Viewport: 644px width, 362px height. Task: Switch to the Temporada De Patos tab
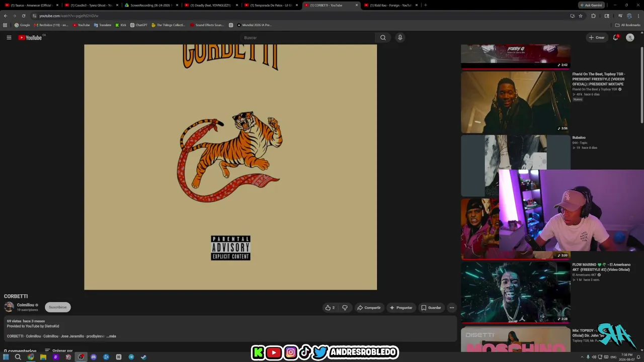tap(271, 5)
